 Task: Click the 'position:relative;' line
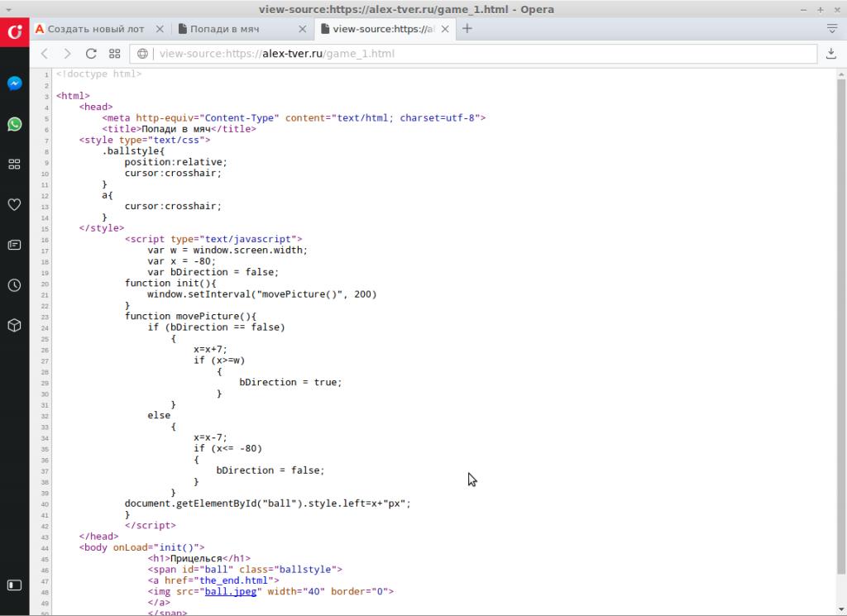tap(176, 162)
